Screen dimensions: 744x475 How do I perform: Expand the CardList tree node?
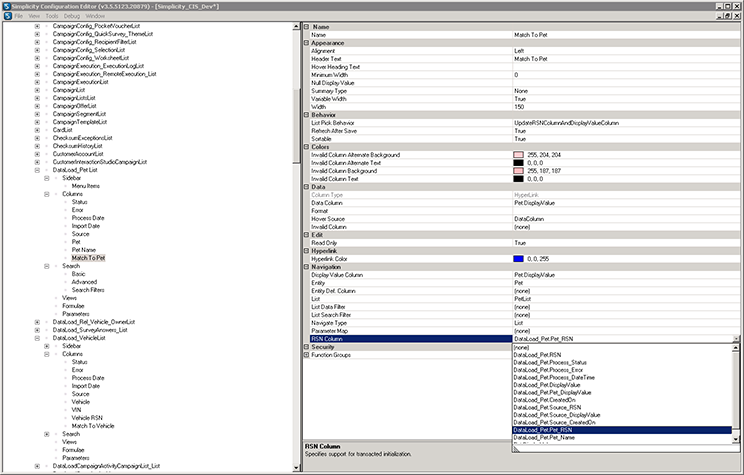[x=37, y=130]
